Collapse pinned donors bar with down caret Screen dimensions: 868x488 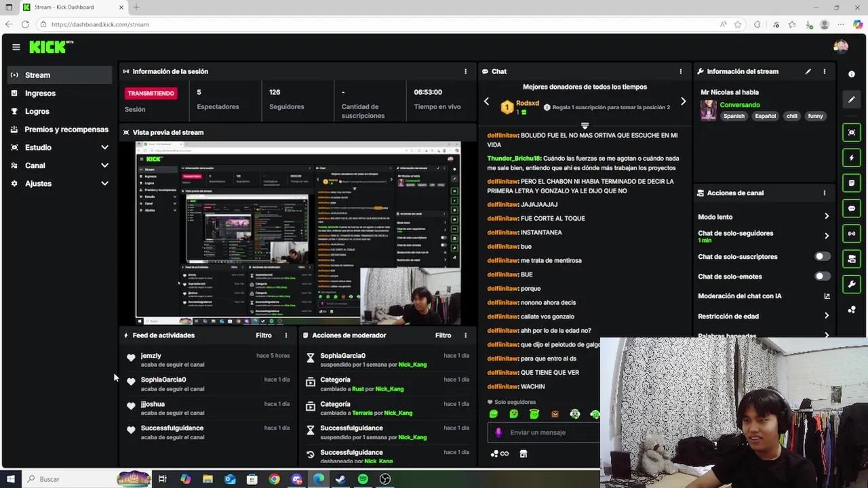585,126
